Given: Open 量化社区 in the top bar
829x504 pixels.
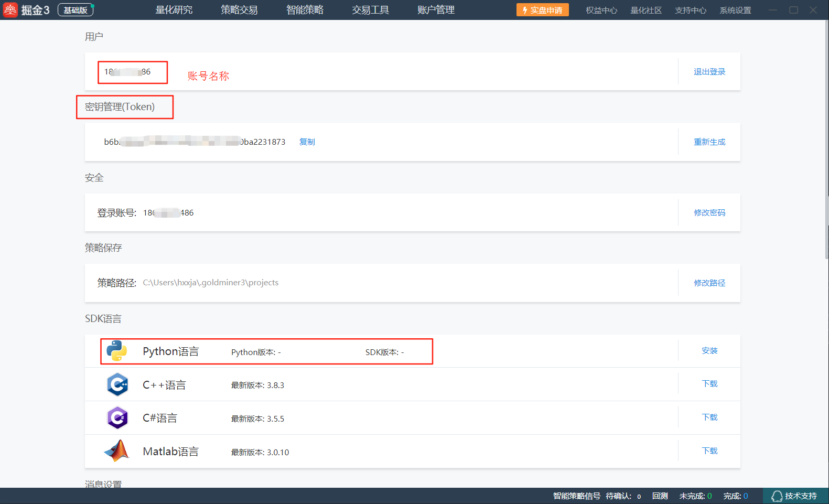Looking at the screenshot, I should [x=646, y=10].
